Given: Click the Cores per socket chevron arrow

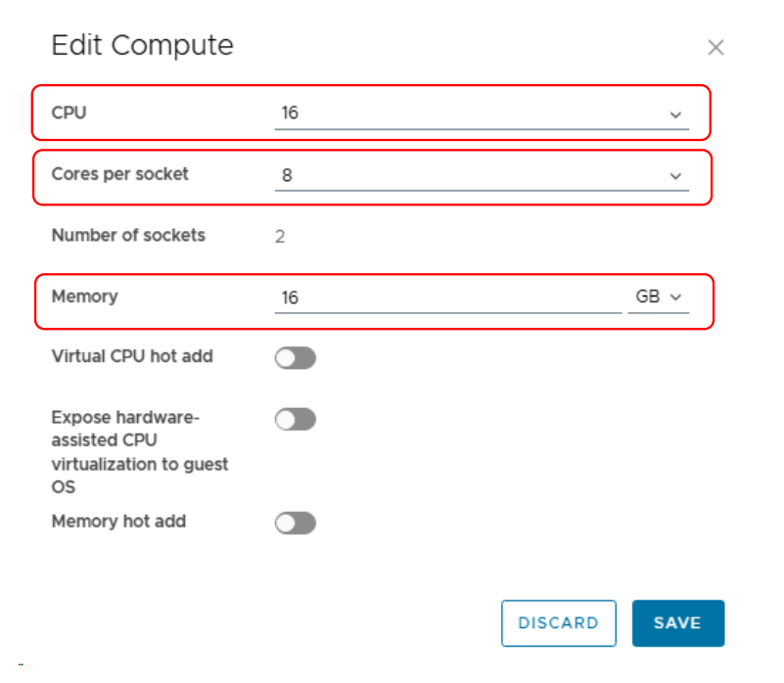Looking at the screenshot, I should point(675,176).
